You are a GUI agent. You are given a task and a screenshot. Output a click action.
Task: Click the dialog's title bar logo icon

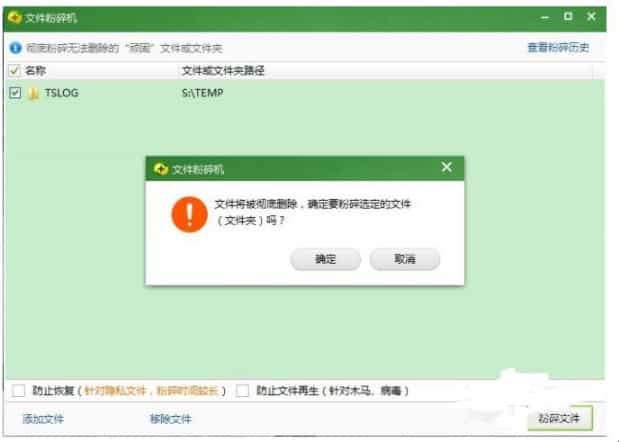[160, 169]
